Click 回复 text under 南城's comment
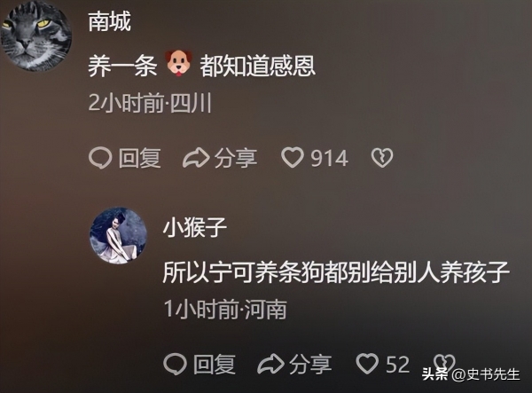 (x=140, y=158)
